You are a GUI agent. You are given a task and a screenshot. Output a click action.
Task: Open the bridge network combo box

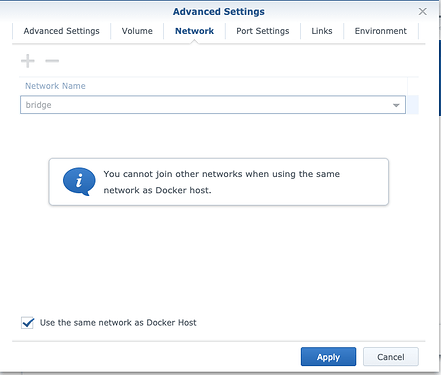click(x=213, y=105)
